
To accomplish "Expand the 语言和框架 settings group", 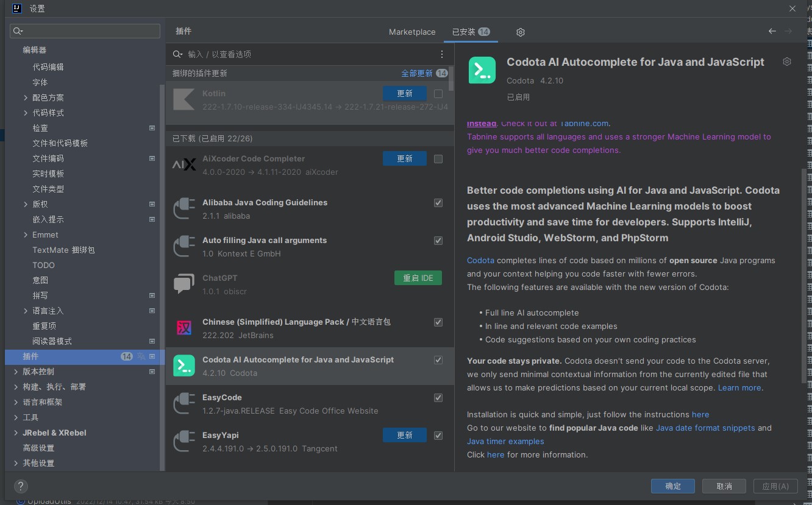I will pos(16,402).
